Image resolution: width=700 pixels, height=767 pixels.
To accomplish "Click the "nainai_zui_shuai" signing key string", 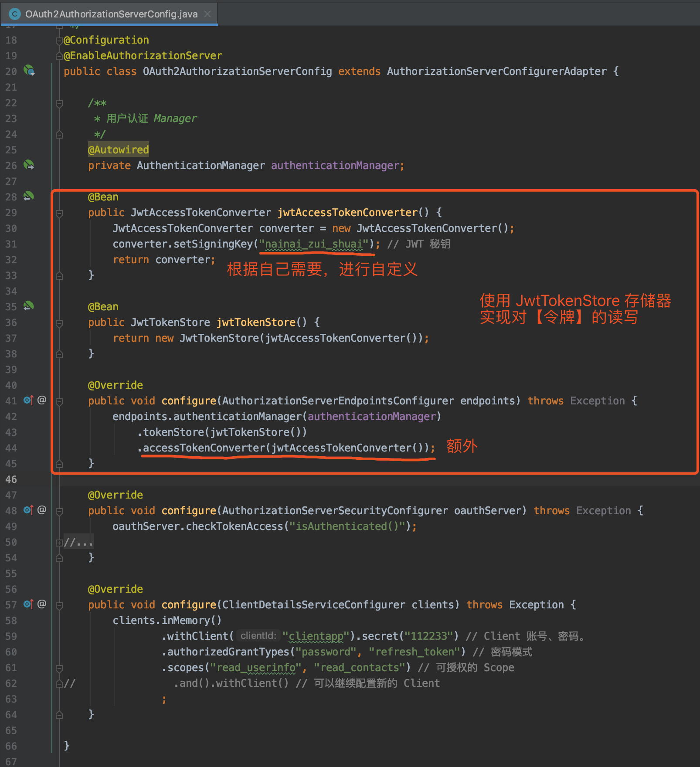I will 314,244.
